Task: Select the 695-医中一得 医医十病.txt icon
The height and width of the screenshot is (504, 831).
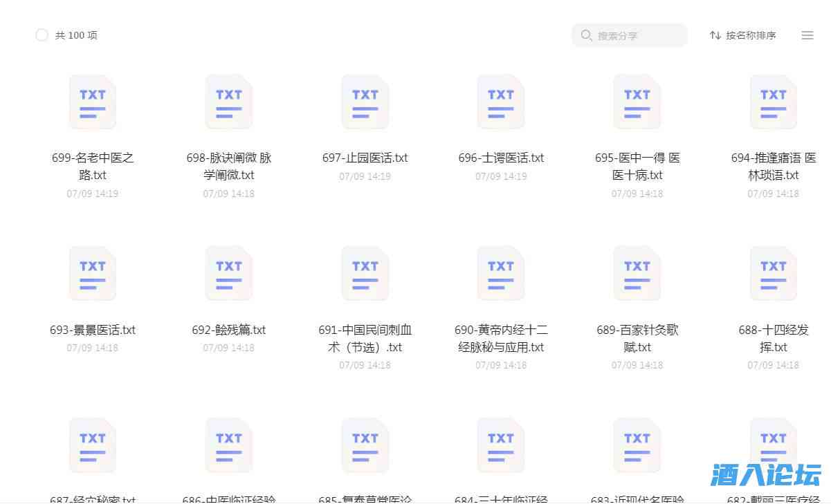Action: (x=637, y=101)
